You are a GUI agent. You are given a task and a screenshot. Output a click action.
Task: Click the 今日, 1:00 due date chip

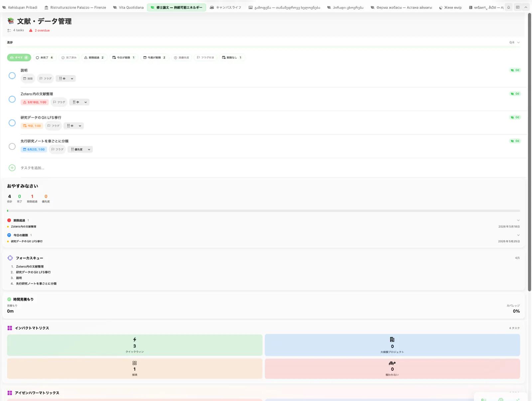32,126
